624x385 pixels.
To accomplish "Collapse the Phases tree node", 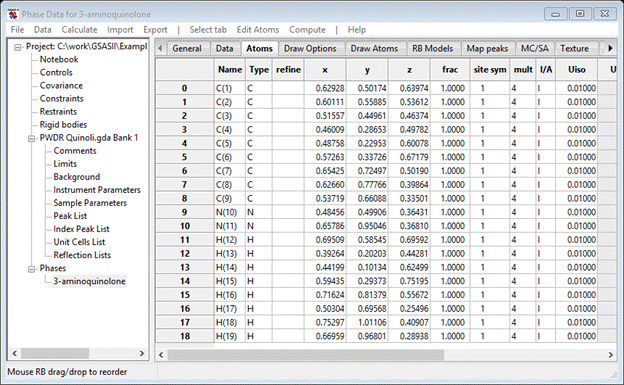I will pyautogui.click(x=31, y=269).
